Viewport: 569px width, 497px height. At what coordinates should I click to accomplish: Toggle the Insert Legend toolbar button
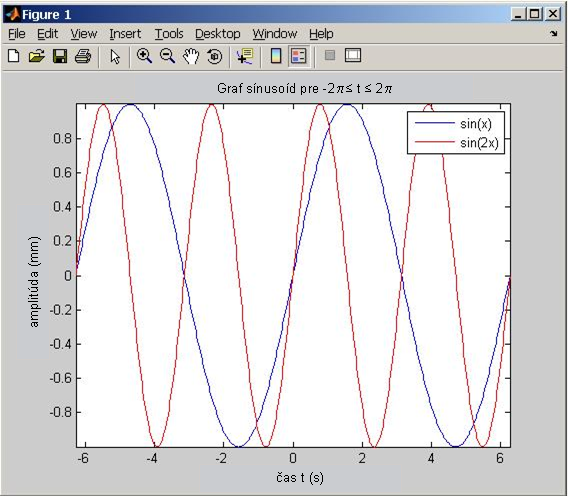(x=299, y=56)
